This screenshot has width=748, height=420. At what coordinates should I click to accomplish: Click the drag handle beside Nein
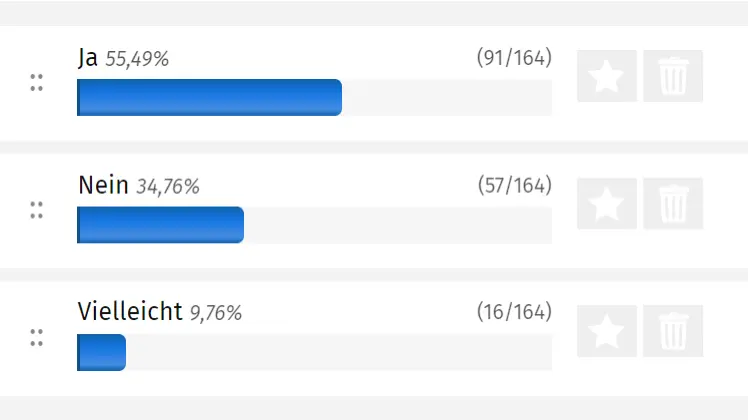pyautogui.click(x=37, y=210)
